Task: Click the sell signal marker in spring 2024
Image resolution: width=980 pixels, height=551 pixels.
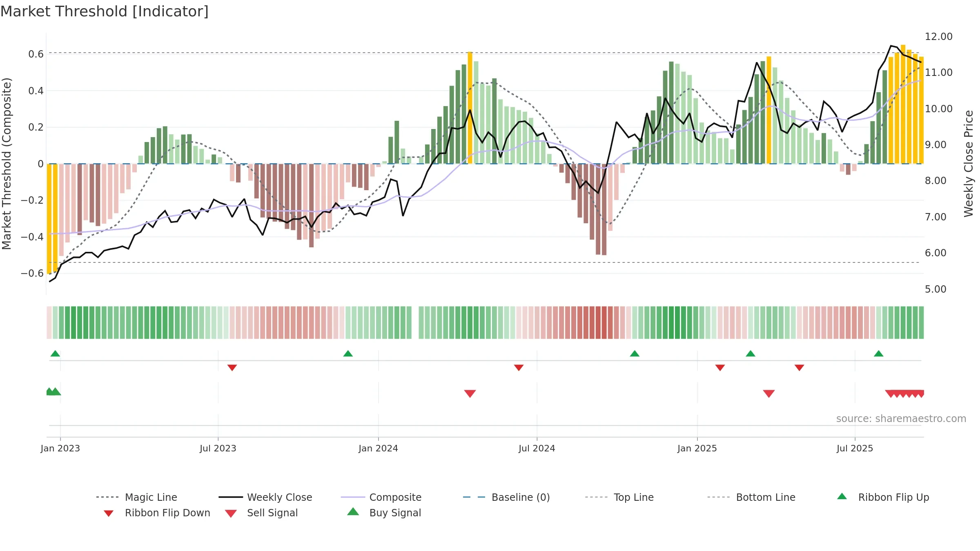Action: tap(470, 393)
